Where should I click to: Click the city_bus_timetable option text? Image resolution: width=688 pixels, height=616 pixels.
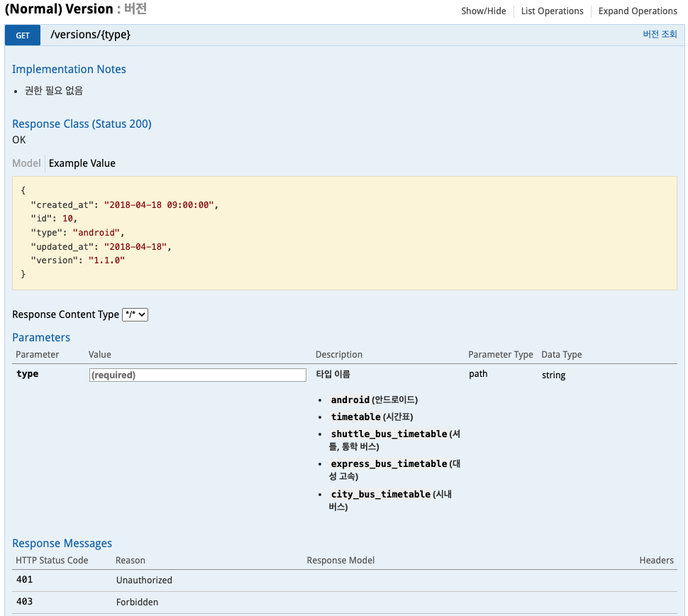(380, 494)
